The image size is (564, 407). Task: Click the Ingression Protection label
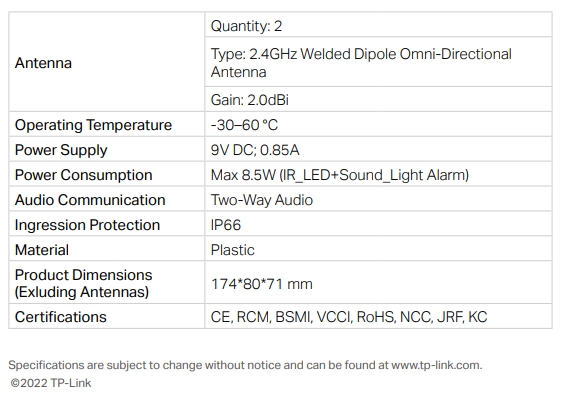(87, 225)
